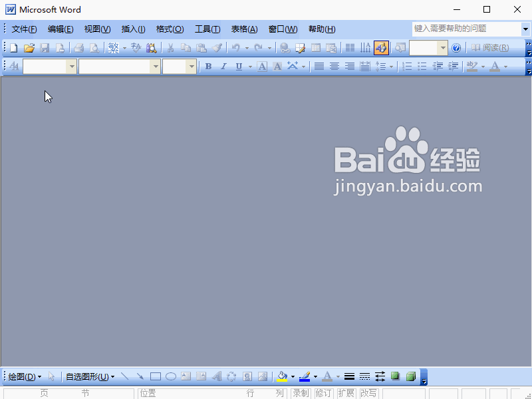Image resolution: width=532 pixels, height=399 pixels.
Task: Open underline style dropdown arrow
Action: pos(251,66)
